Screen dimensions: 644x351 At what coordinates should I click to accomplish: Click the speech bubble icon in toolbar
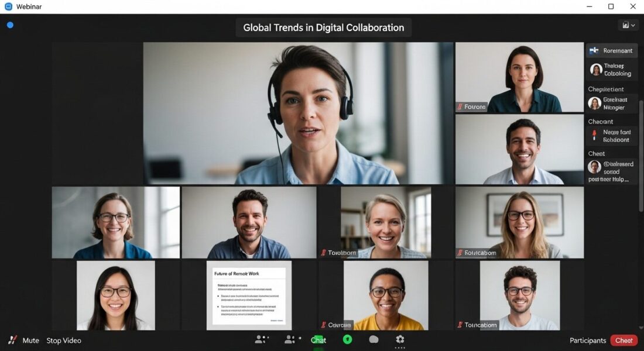click(374, 339)
